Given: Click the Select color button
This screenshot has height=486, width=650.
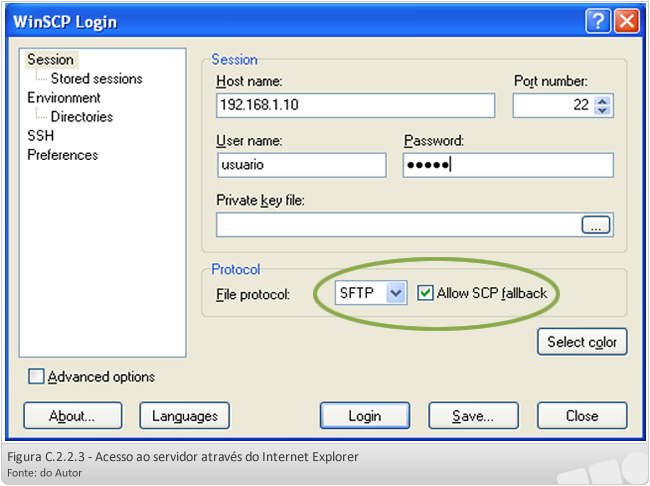Looking at the screenshot, I should pos(582,342).
